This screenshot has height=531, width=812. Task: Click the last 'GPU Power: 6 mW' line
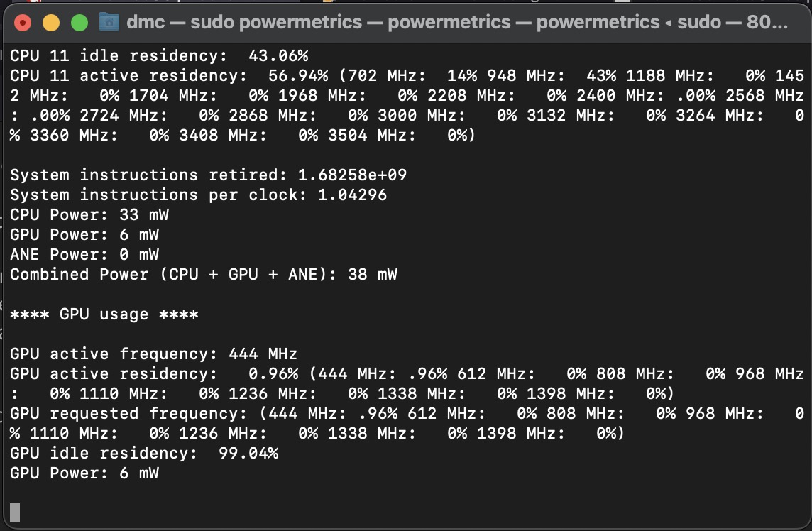(84, 473)
